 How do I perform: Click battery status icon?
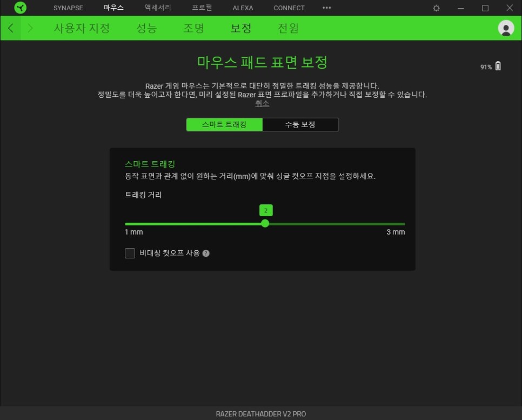[x=498, y=66]
